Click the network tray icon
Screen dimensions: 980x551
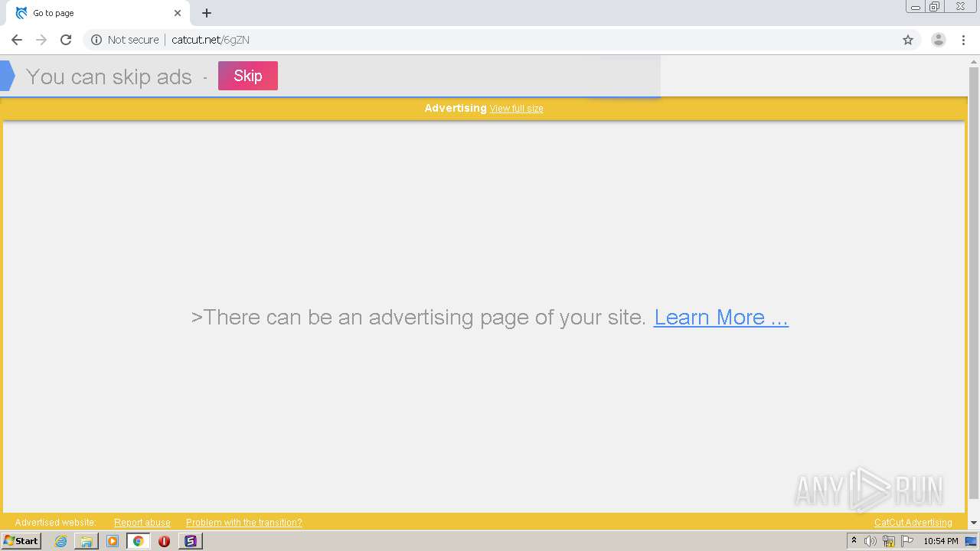point(889,541)
